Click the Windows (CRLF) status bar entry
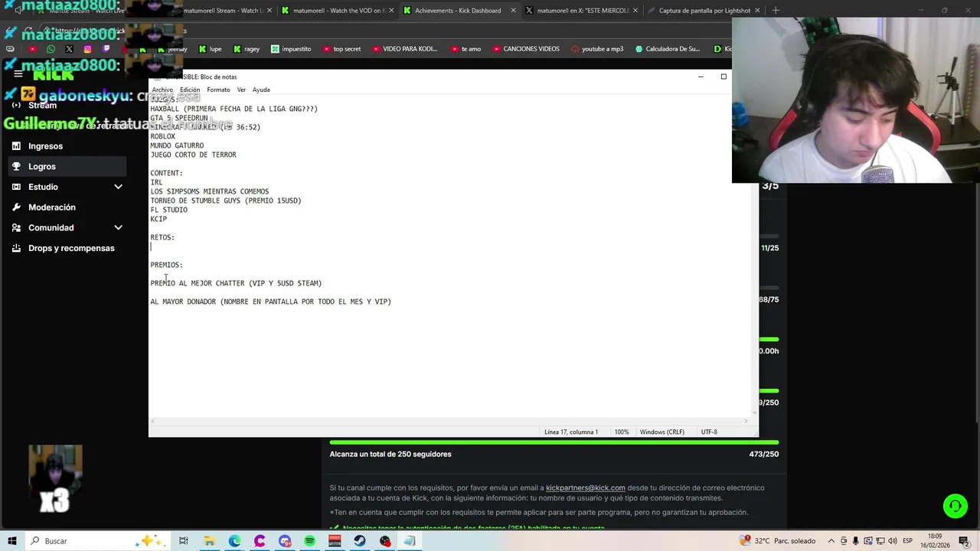 662,432
